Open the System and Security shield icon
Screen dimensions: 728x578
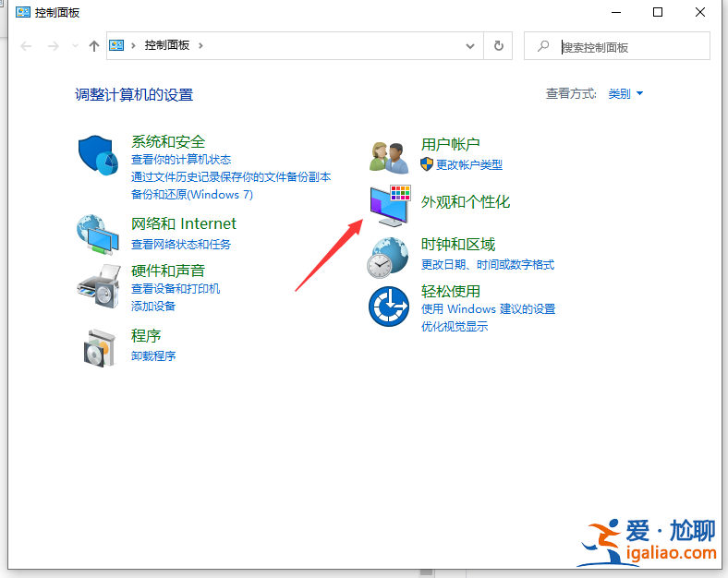coord(98,155)
